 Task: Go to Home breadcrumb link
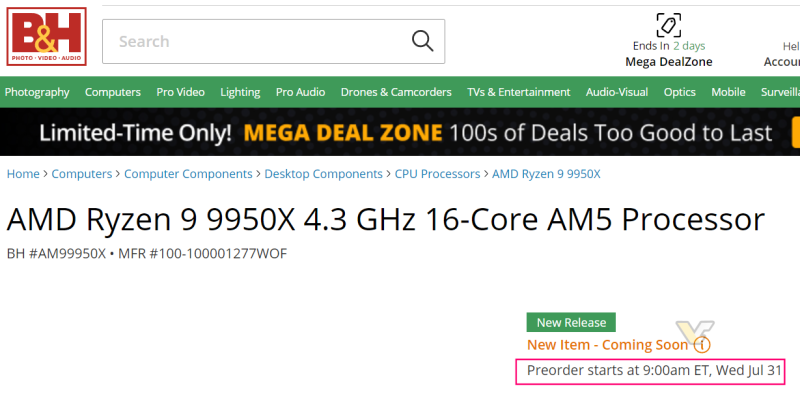pyautogui.click(x=23, y=174)
